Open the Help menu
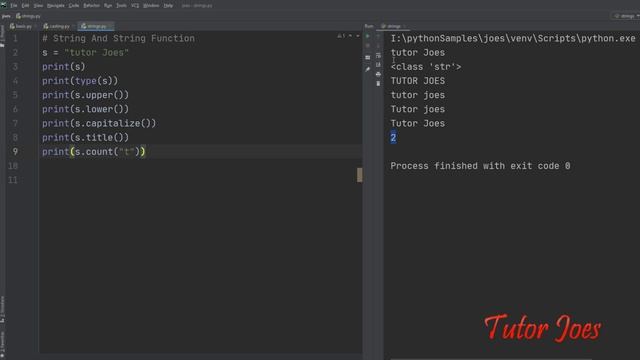The width and height of the screenshot is (640, 360). click(168, 5)
